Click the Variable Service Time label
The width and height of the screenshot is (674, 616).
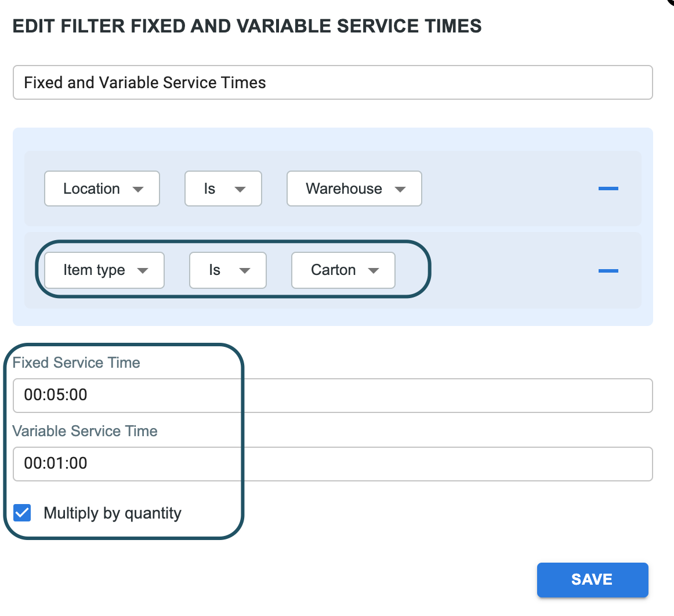pyautogui.click(x=85, y=431)
